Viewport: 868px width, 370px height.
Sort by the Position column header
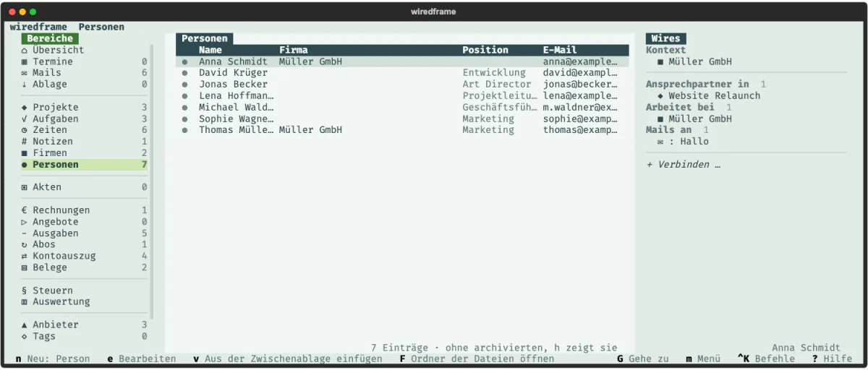point(485,50)
